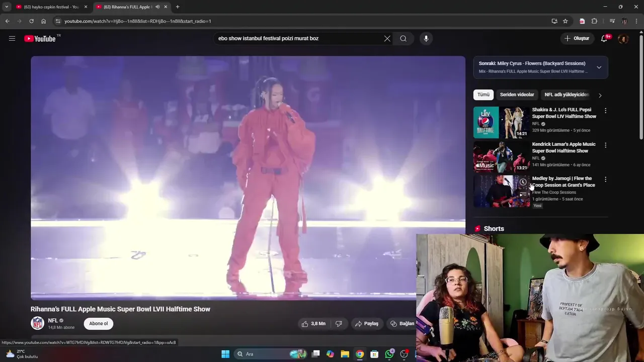
Task: Open the weather widget 21°C Çok bulutlu
Action: (22, 354)
